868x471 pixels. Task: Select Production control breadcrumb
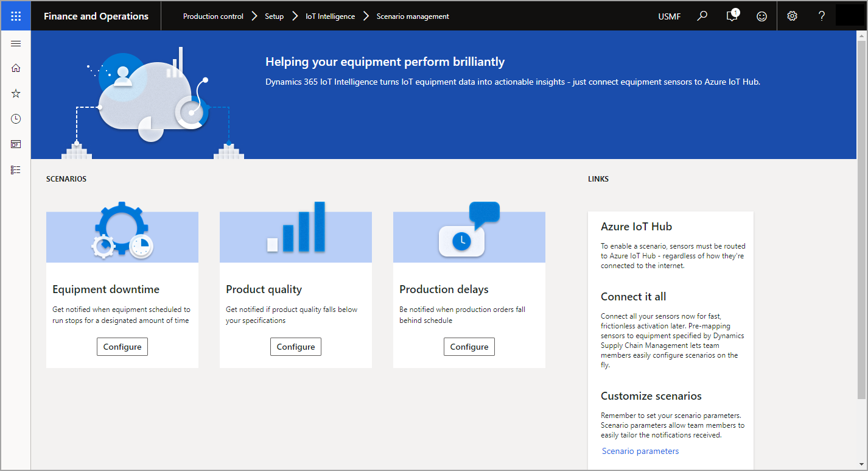click(213, 16)
